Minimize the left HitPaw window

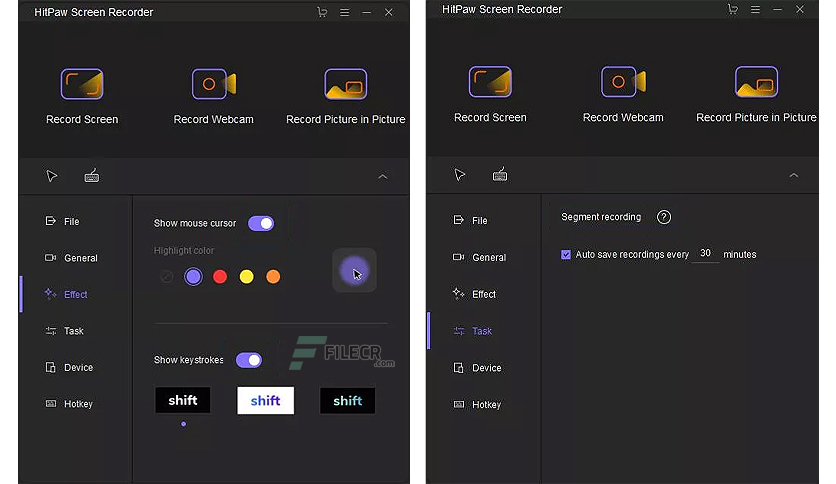(x=366, y=12)
